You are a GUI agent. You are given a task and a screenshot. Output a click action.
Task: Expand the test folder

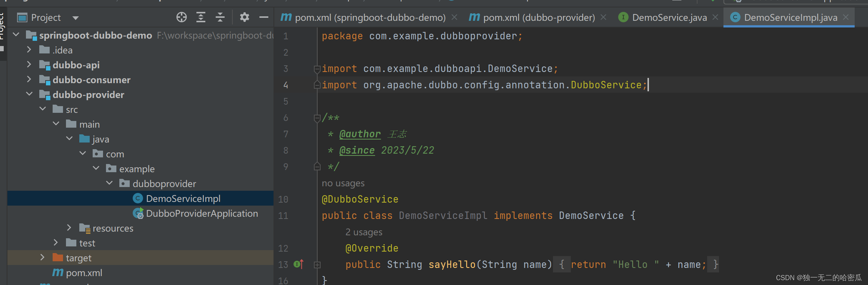coord(56,243)
